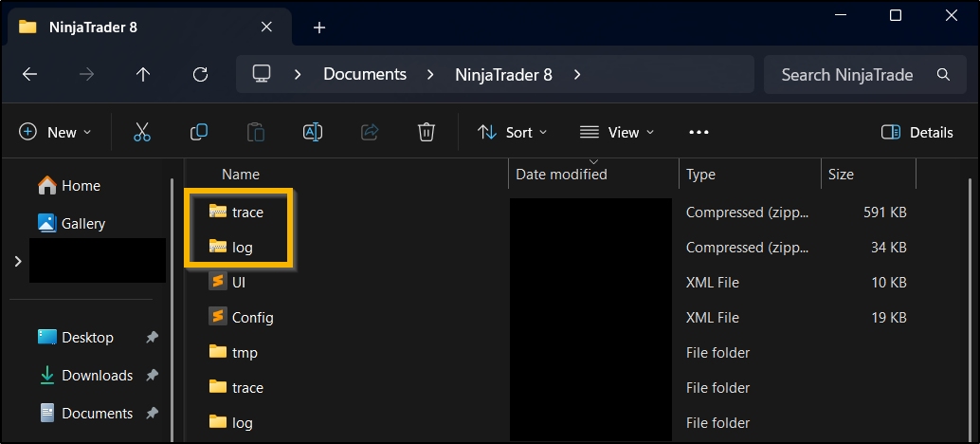Click Config row's XML File type text
This screenshot has height=444, width=980.
point(713,318)
